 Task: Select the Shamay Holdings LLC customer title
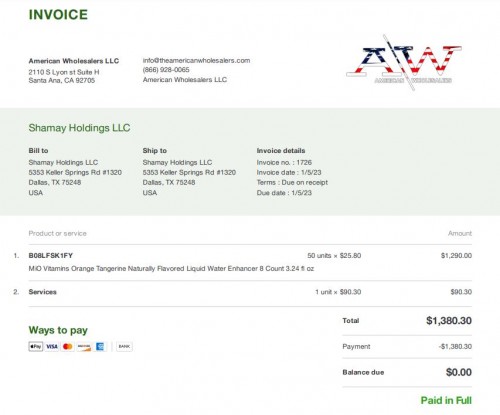coord(79,128)
